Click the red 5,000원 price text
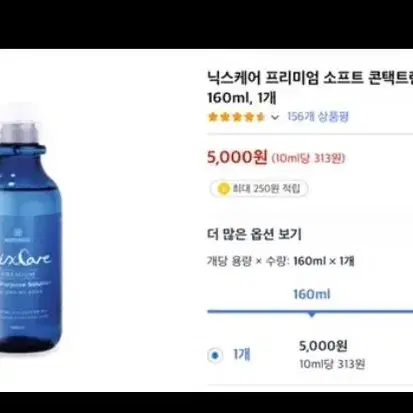The width and height of the screenshot is (413, 413). [x=237, y=157]
